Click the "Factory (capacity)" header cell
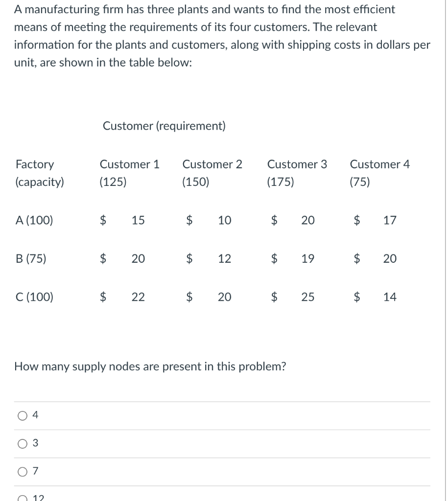Viewport: 448px width, 501px height. (x=39, y=173)
